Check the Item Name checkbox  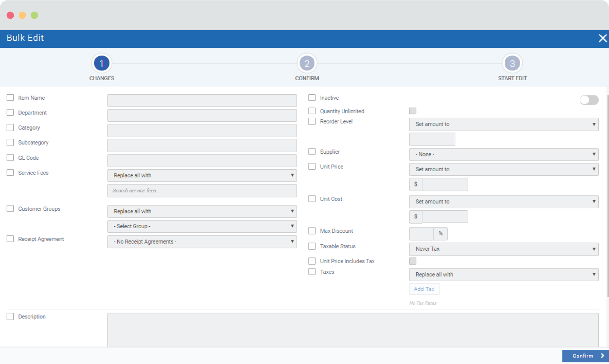[10, 98]
